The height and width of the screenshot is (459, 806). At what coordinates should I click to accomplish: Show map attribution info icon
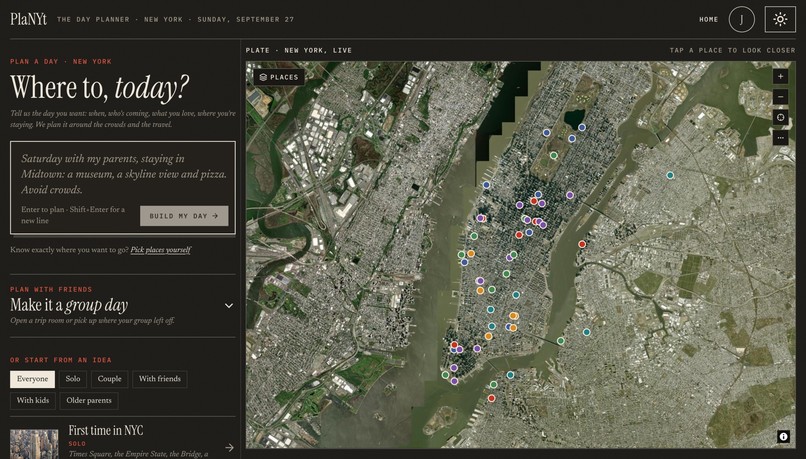[783, 436]
